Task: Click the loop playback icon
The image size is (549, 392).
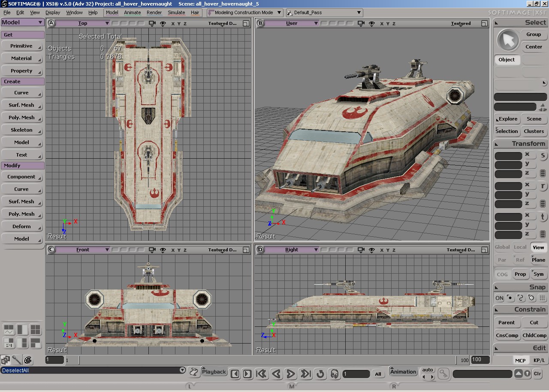Action: [x=320, y=374]
